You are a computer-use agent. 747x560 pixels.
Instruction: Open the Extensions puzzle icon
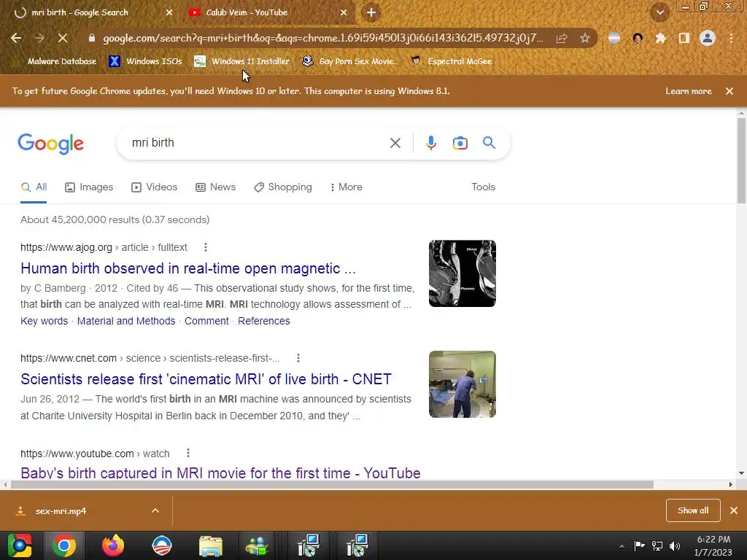(x=660, y=38)
